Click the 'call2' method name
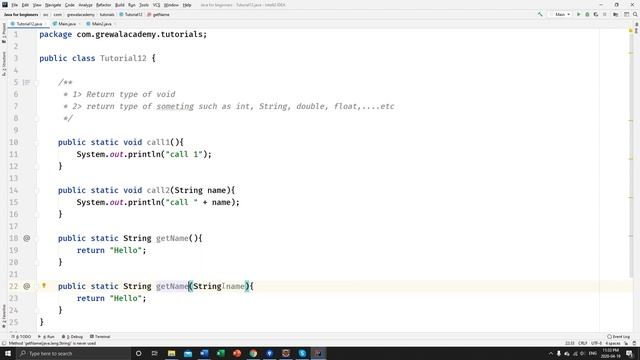 [158, 190]
